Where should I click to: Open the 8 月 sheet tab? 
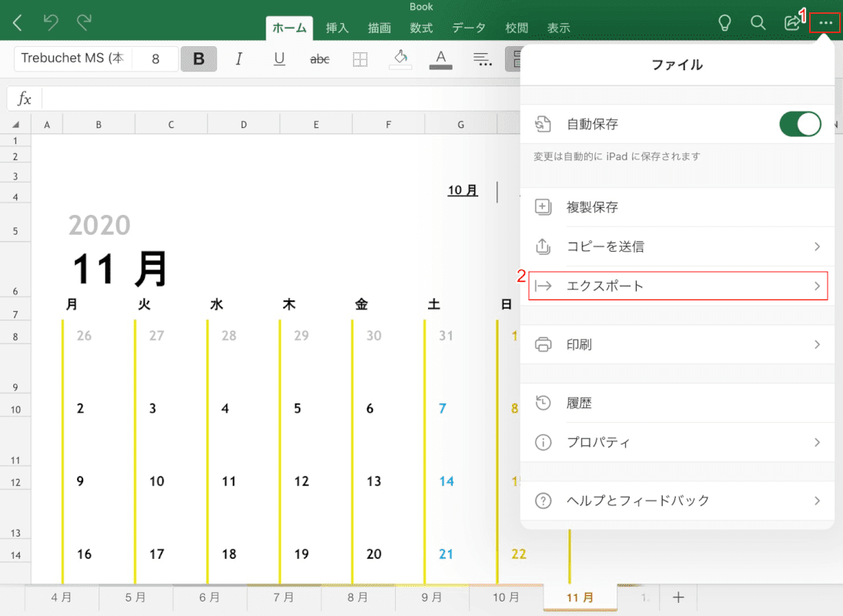click(x=357, y=598)
